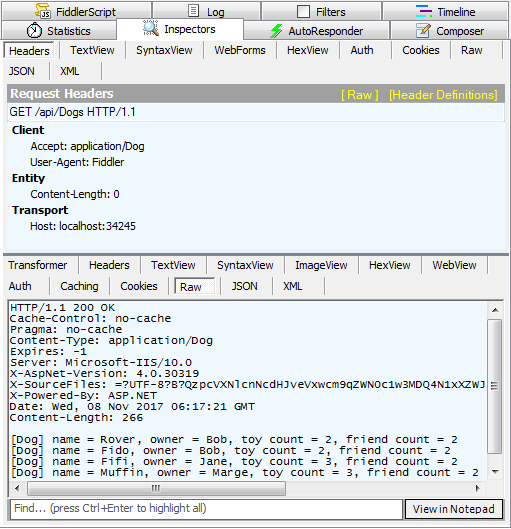This screenshot has width=511, height=529.
Task: Click the Client header group label
Action: pyautogui.click(x=28, y=130)
